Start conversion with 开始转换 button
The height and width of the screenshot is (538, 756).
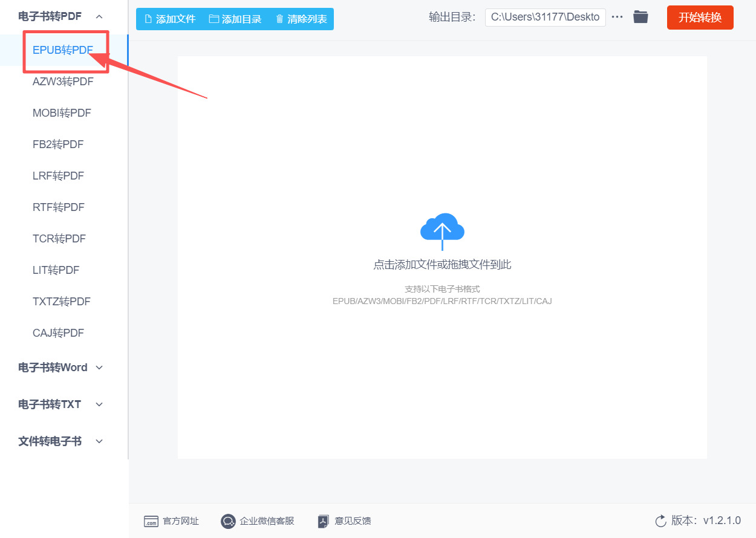point(700,18)
